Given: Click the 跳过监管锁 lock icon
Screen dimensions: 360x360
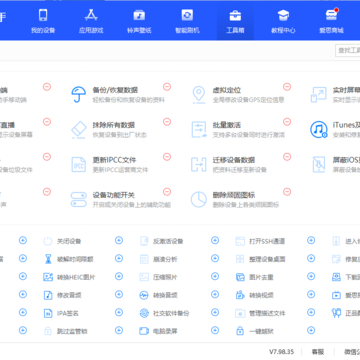Looking at the screenshot, I should pos(48,331).
